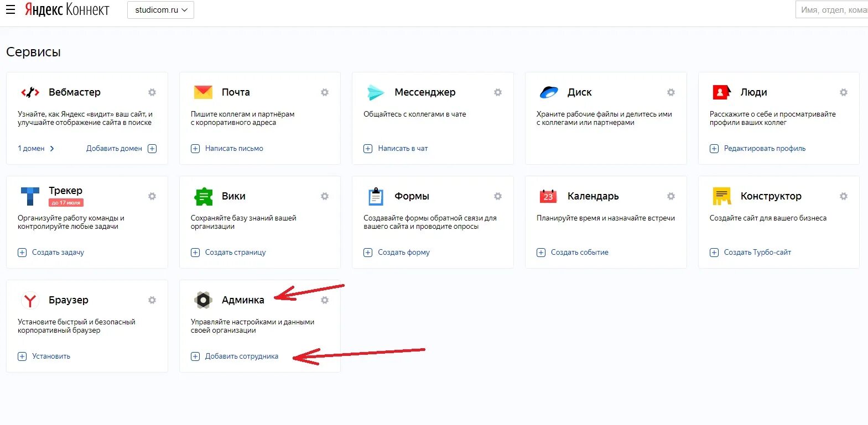Open the Почта title
Image resolution: width=868 pixels, height=425 pixels.
pos(236,92)
